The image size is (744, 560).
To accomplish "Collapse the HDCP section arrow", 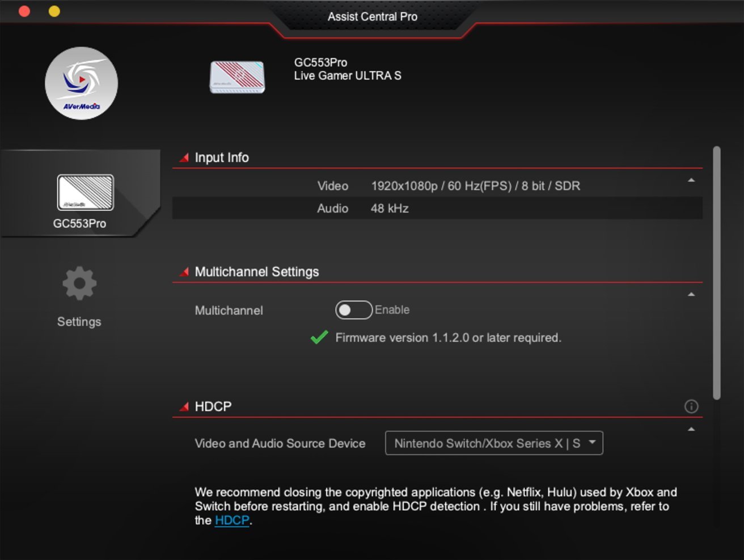I will [691, 430].
